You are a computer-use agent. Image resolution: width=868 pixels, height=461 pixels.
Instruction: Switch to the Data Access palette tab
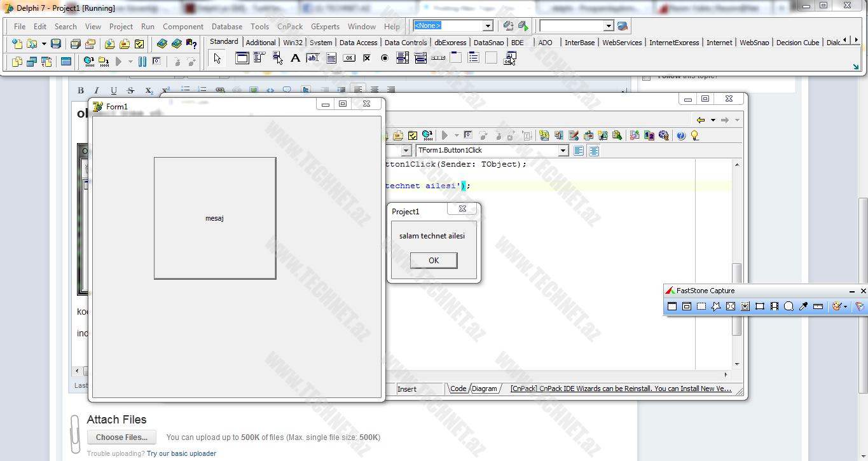358,43
